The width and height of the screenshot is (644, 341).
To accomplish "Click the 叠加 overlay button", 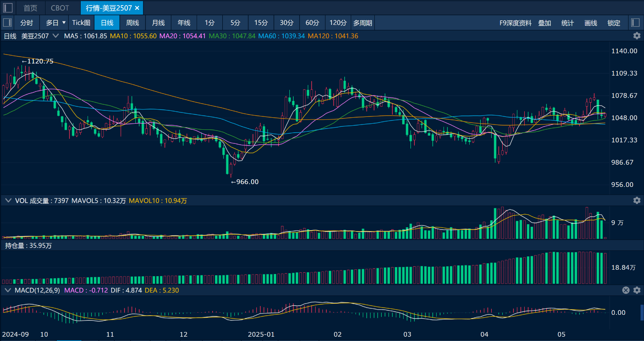I will (x=545, y=23).
